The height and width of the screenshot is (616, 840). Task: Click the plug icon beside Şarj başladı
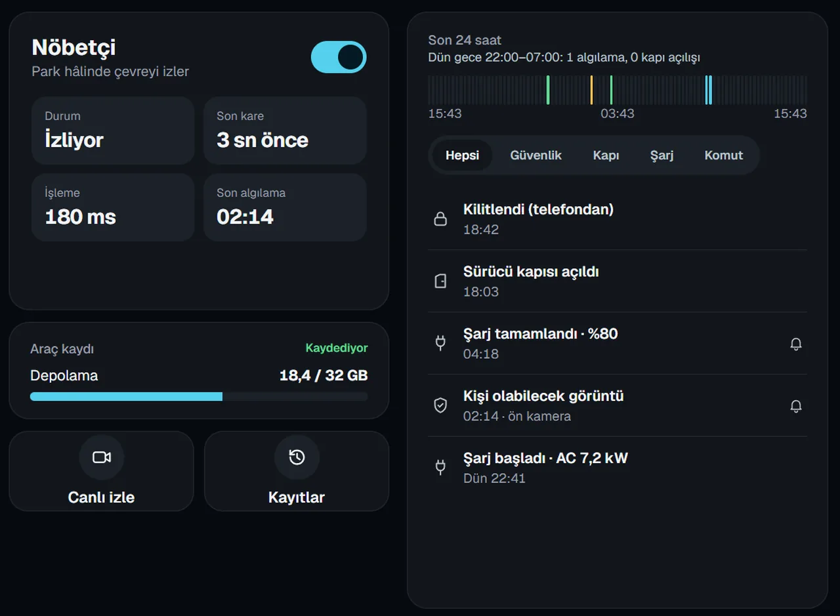tap(440, 467)
